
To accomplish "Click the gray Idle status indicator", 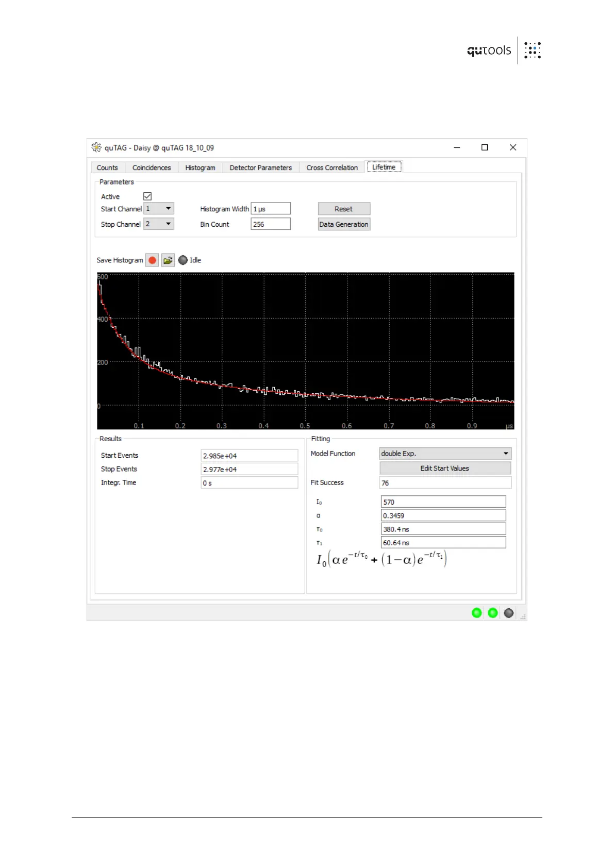I will pyautogui.click(x=183, y=260).
